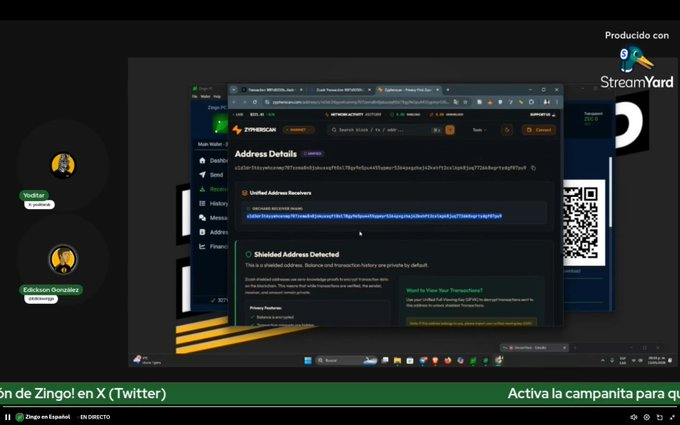Click the Shielded Address Detected shield icon
Screen dimensions: 680x425
tap(248, 254)
